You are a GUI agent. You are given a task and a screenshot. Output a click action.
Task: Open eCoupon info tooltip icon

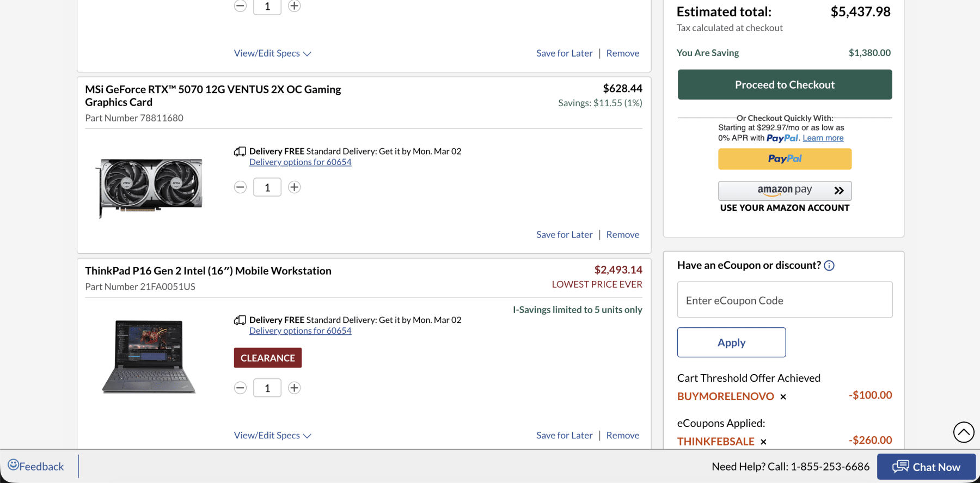pos(829,266)
